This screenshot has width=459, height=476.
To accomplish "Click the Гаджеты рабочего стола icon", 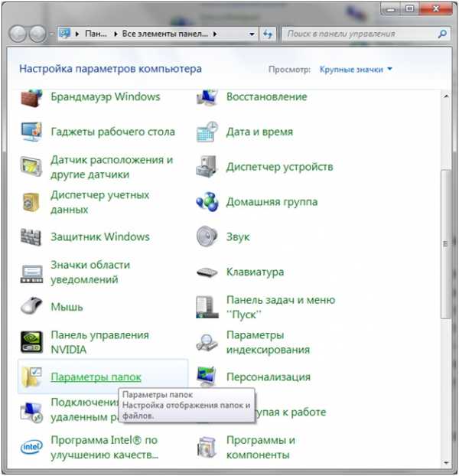I will (31, 132).
